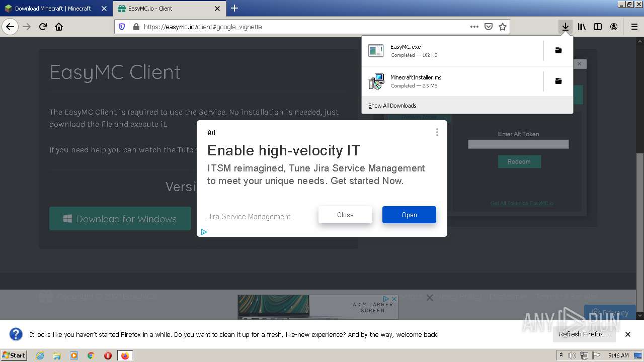Open downloaded EasyMC.exe file

pyautogui.click(x=452, y=50)
